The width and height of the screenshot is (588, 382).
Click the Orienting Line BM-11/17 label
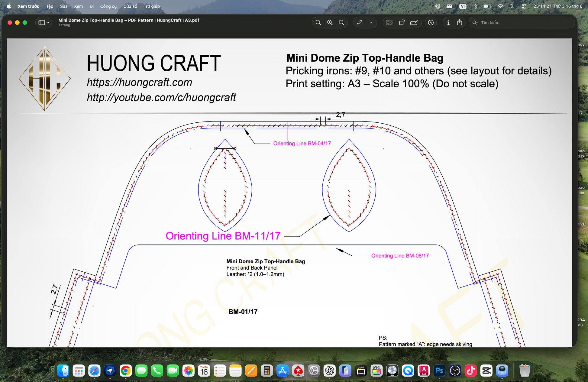(x=223, y=236)
